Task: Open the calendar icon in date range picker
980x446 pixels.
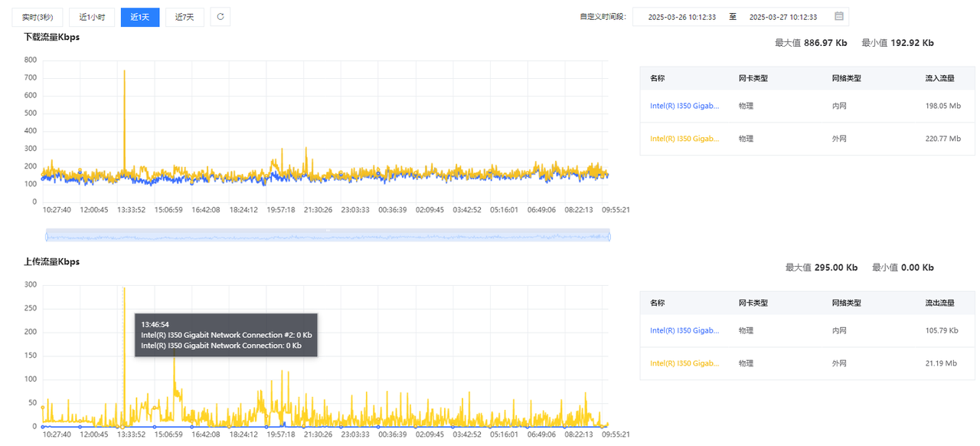Action: 838,17
